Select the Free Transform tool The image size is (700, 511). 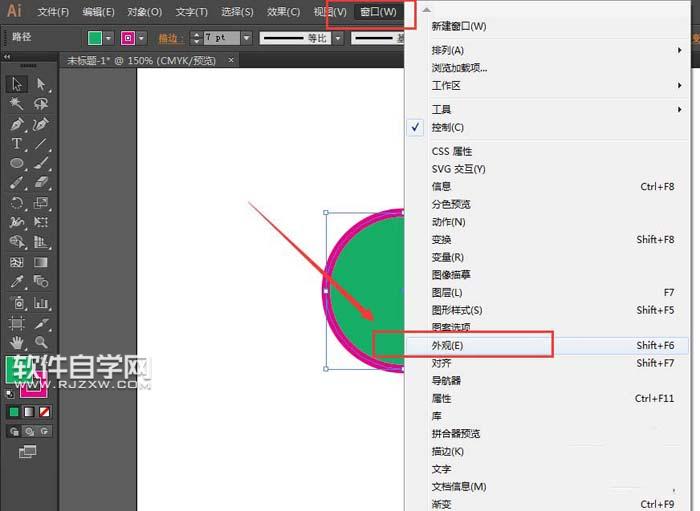41,222
